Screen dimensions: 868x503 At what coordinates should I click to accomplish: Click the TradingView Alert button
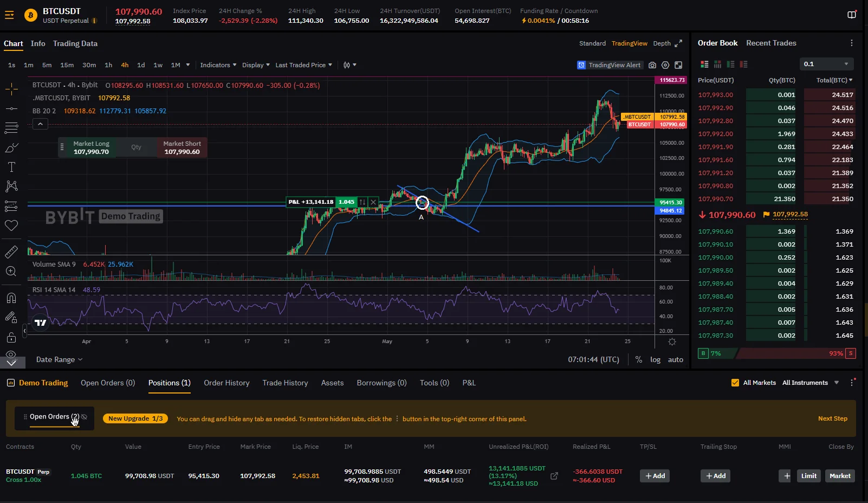[x=610, y=65]
